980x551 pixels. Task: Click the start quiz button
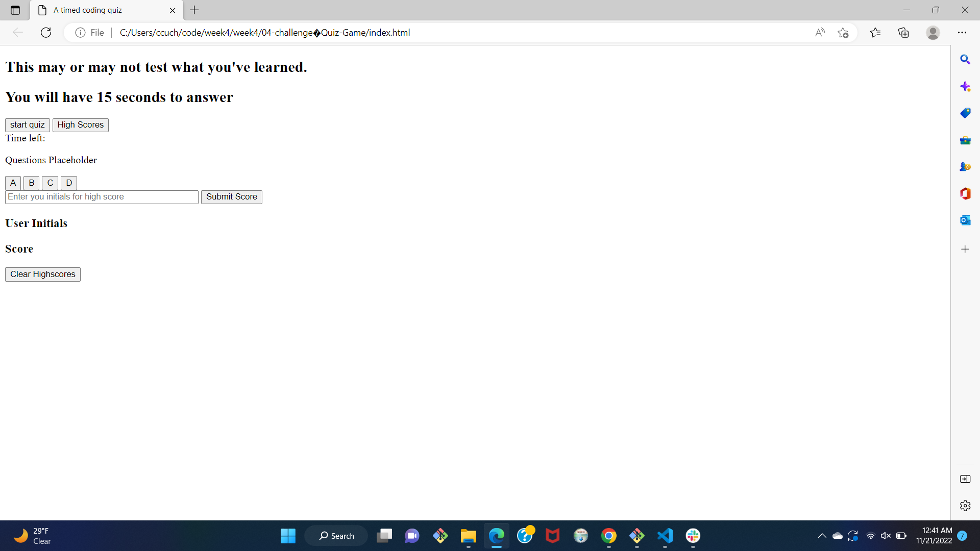(x=28, y=125)
